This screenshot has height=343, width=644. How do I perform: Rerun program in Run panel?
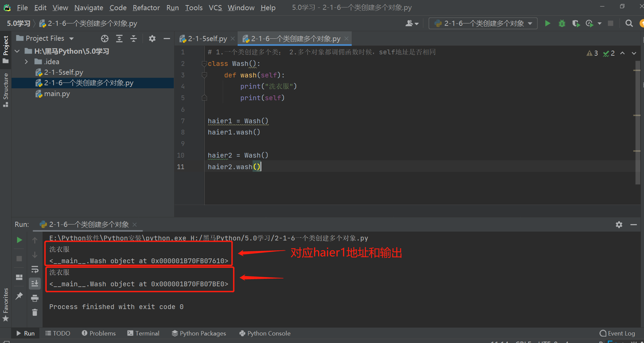19,240
